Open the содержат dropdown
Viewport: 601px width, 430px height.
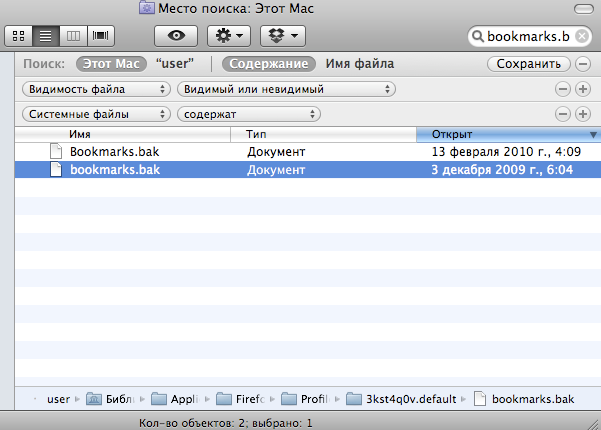click(x=248, y=114)
